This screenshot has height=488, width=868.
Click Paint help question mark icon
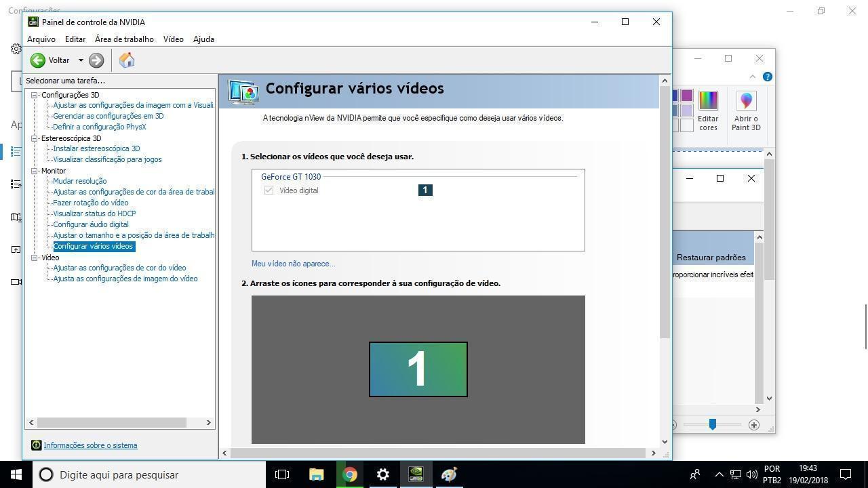[767, 77]
